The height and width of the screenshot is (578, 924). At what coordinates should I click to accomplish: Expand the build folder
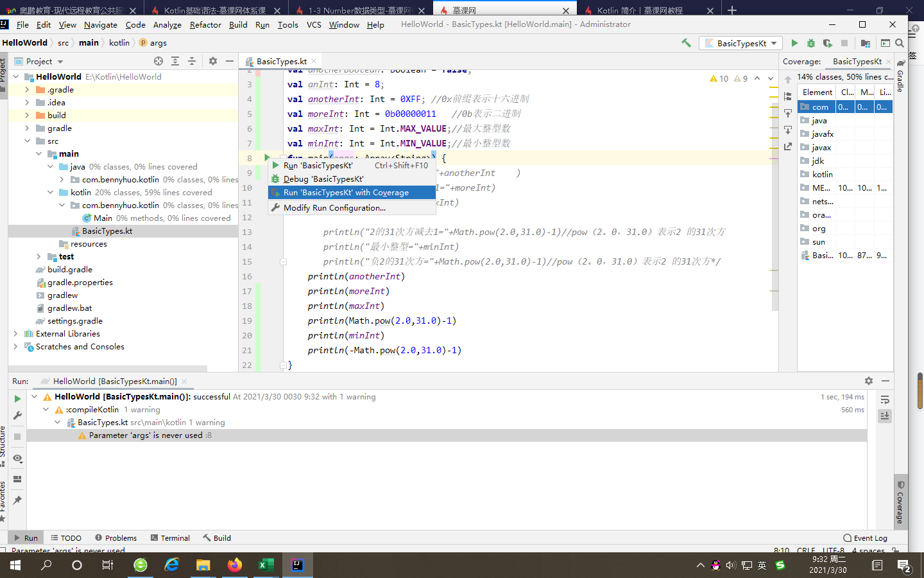point(27,116)
